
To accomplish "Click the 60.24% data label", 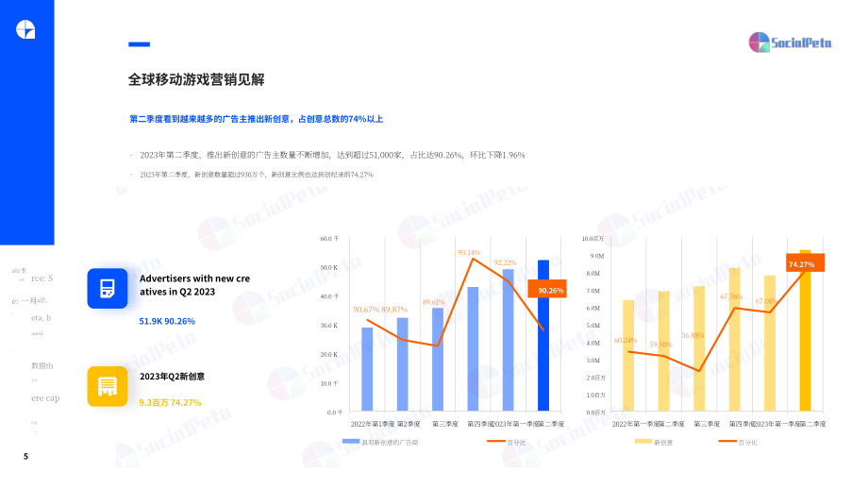I will pos(625,341).
